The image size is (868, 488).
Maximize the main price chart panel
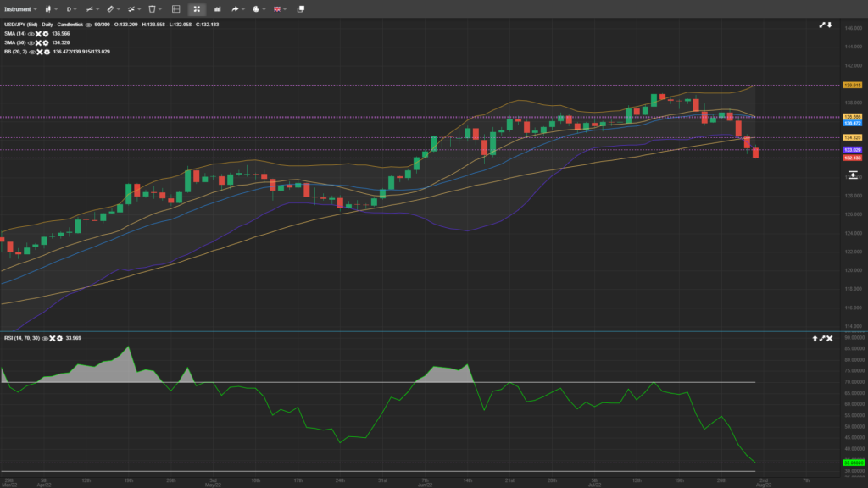822,25
